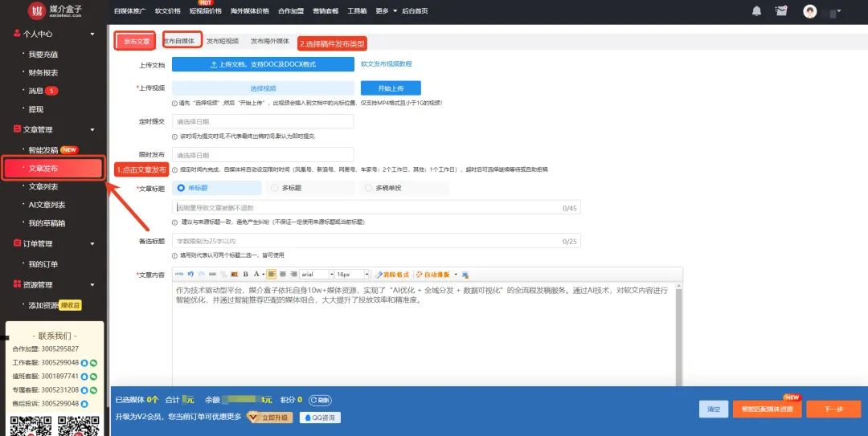Toggle bold formatting in the editor toolbar

coord(245,274)
